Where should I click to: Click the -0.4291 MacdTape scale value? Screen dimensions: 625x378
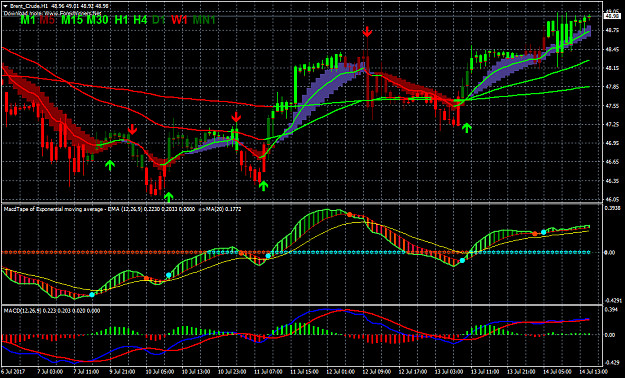[614, 301]
